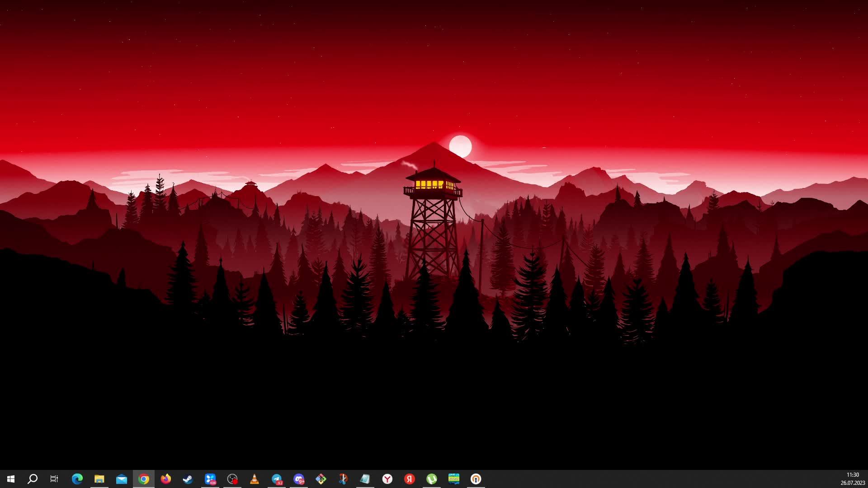Open File Explorer folder icon

tap(99, 479)
